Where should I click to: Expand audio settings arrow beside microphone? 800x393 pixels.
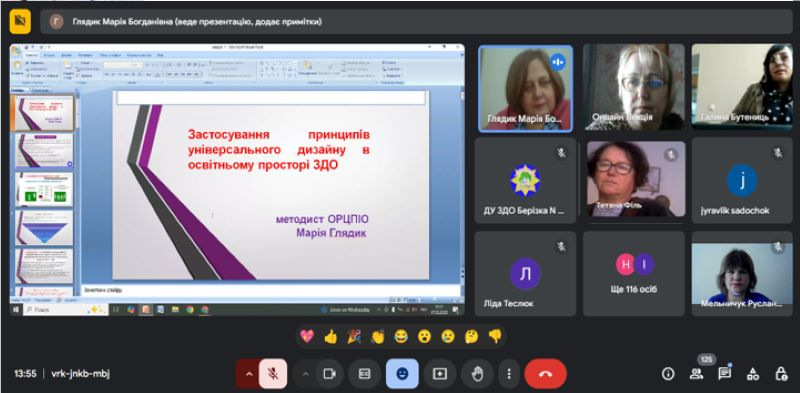[248, 374]
